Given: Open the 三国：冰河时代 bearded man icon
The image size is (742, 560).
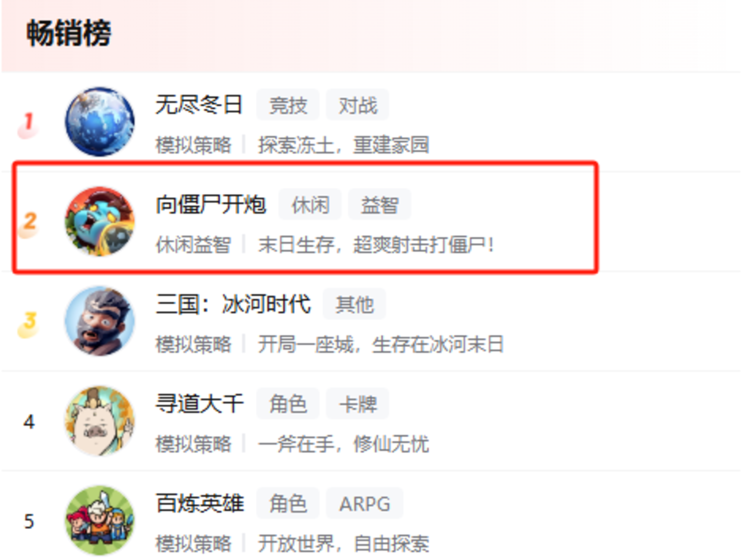Looking at the screenshot, I should click(x=100, y=321).
